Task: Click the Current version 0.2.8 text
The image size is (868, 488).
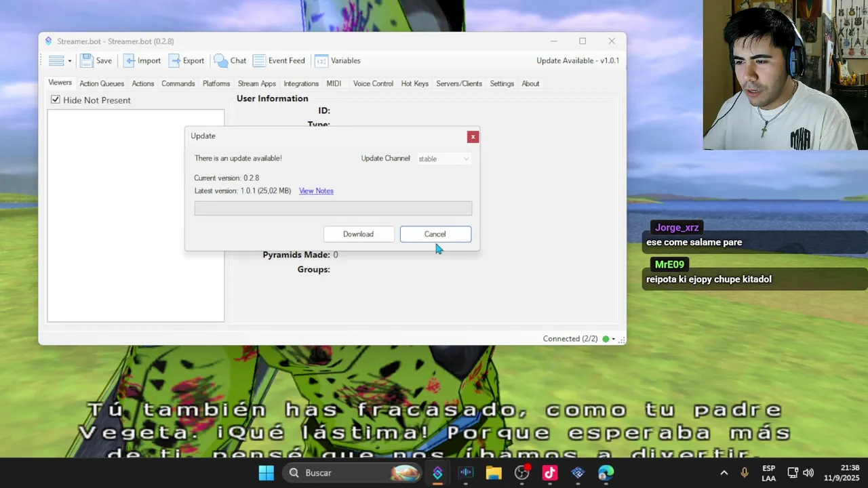Action: coord(226,178)
